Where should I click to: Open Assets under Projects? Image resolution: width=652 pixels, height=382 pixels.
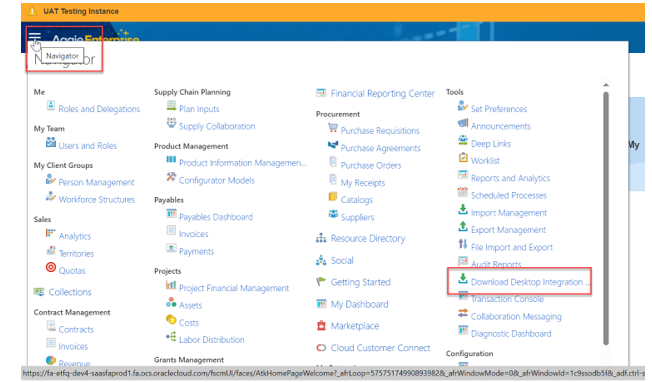pyautogui.click(x=190, y=306)
